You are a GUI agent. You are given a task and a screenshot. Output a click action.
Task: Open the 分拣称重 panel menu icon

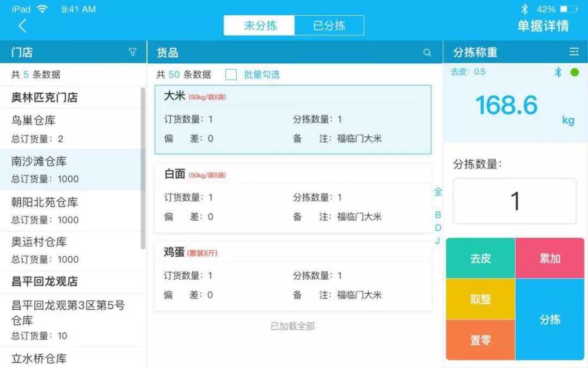[x=574, y=52]
